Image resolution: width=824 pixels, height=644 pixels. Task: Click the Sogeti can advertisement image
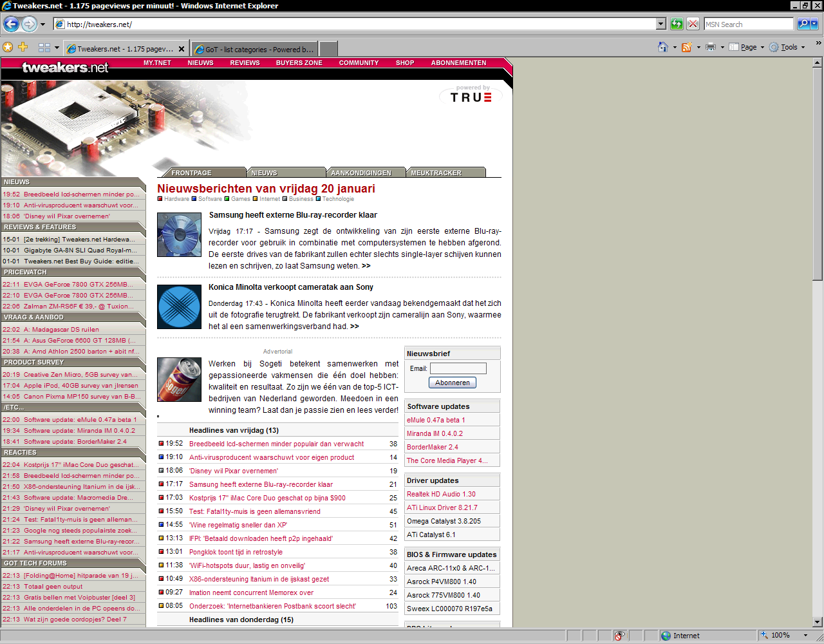[179, 380]
